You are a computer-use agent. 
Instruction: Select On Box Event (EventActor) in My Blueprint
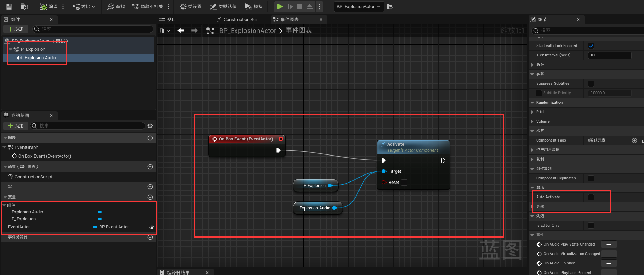coord(45,156)
